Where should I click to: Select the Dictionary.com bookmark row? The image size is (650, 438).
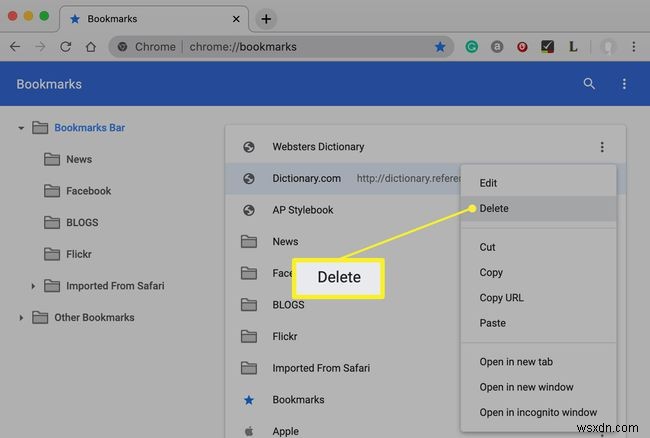343,178
